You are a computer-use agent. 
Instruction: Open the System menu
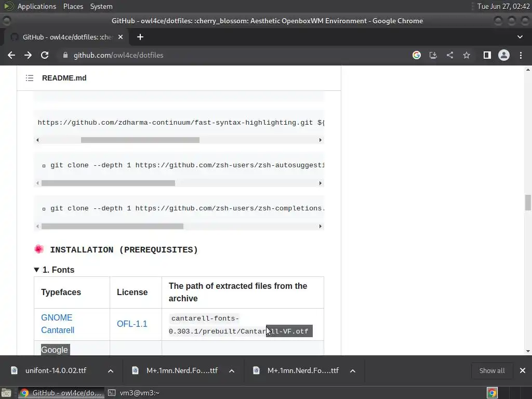[x=101, y=6]
